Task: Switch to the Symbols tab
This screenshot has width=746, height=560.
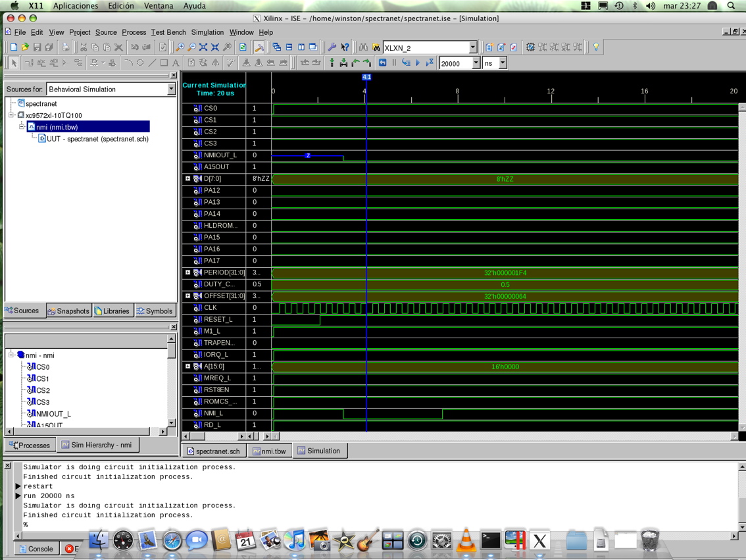Action: 155,311
